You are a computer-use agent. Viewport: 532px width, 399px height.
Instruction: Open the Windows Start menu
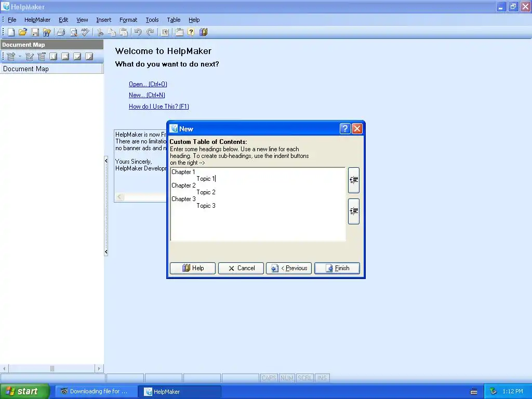click(25, 391)
